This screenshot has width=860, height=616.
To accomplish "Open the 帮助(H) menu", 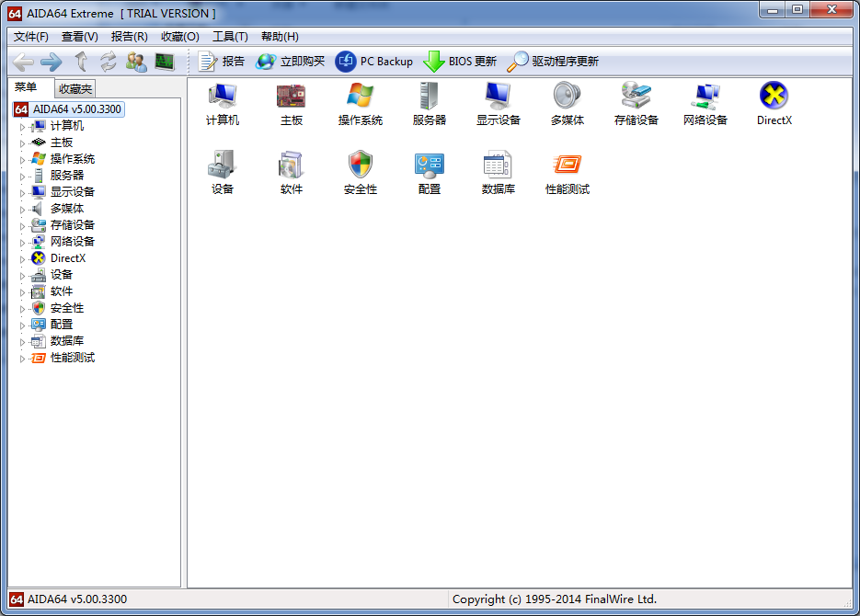I will pos(280,37).
